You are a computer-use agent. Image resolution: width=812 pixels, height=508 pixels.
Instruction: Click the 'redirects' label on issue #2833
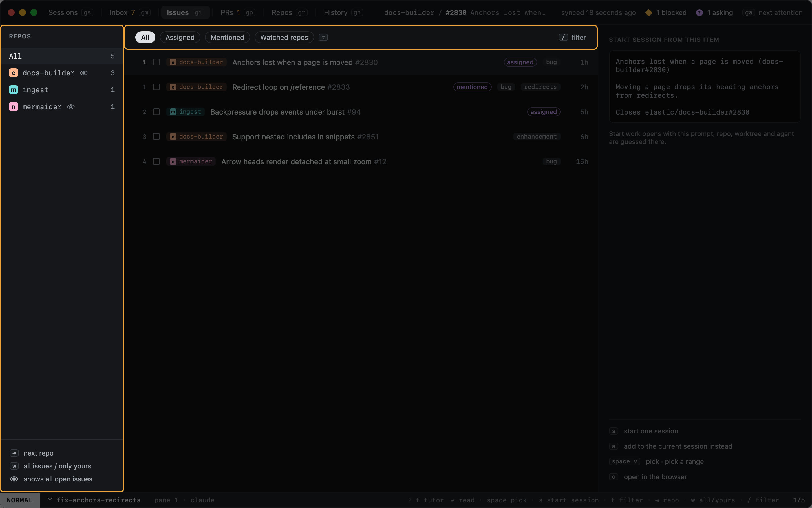pos(540,87)
